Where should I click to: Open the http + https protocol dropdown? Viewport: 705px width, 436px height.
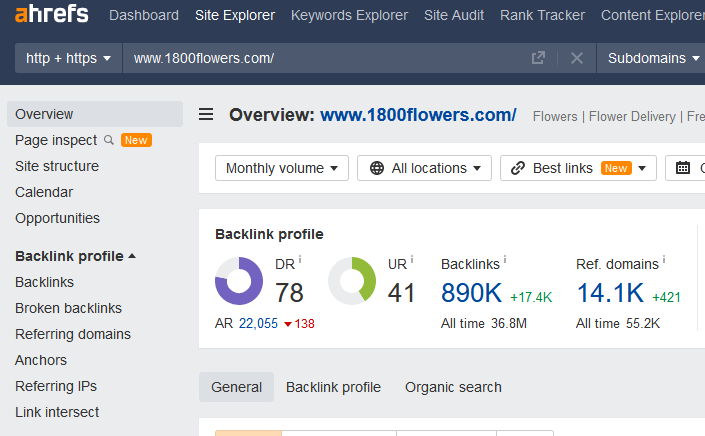68,58
